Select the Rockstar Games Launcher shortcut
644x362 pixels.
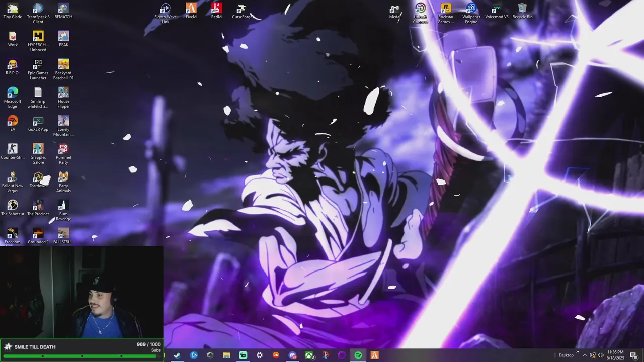(x=446, y=14)
